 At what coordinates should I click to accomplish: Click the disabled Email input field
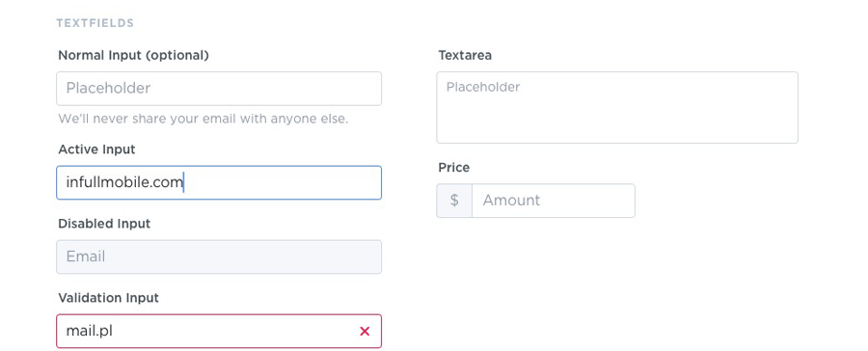219,256
